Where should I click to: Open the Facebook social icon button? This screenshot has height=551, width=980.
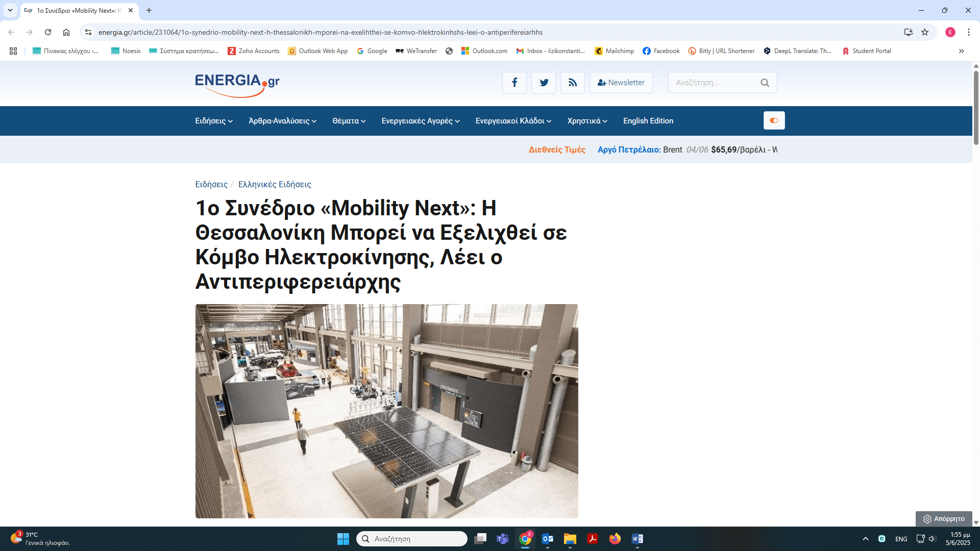pyautogui.click(x=514, y=83)
